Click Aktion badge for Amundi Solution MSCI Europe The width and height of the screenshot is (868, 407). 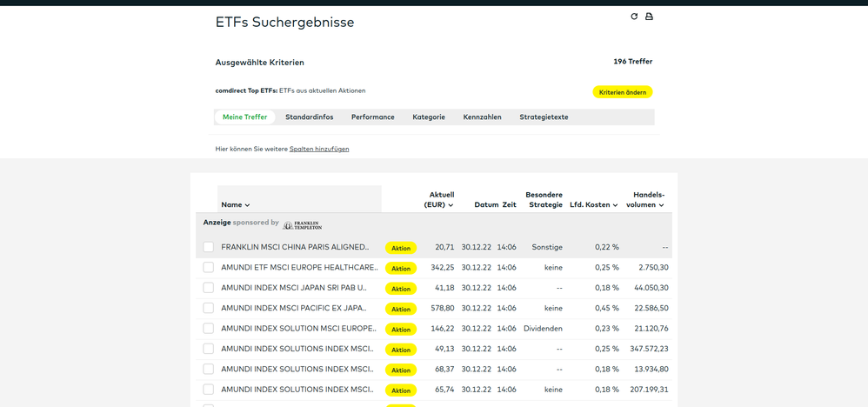[x=401, y=330]
